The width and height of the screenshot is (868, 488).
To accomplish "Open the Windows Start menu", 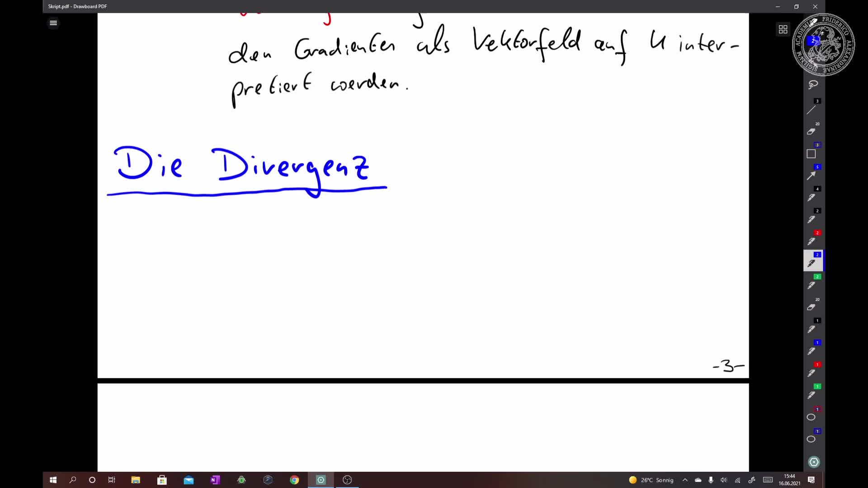I will point(53,480).
